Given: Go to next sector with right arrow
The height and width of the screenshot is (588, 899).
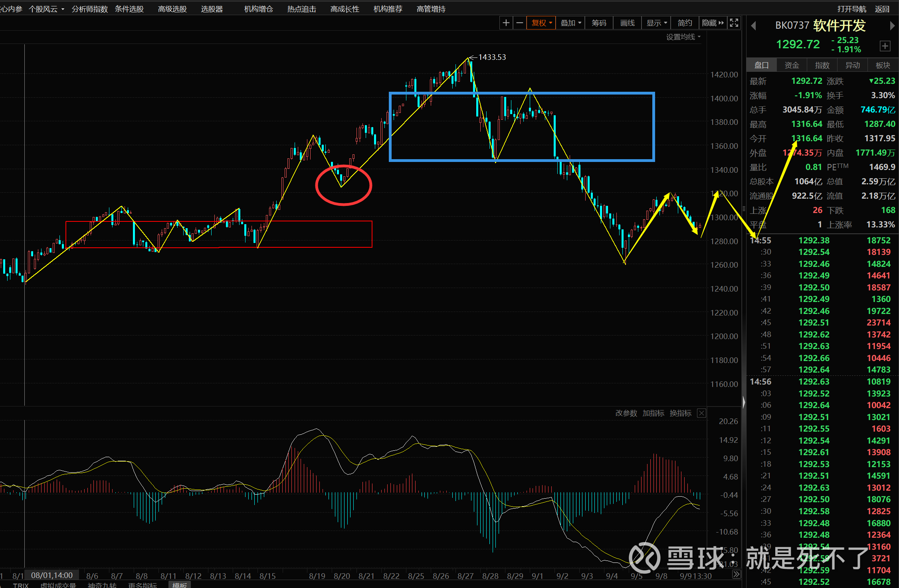Looking at the screenshot, I should 892,26.
